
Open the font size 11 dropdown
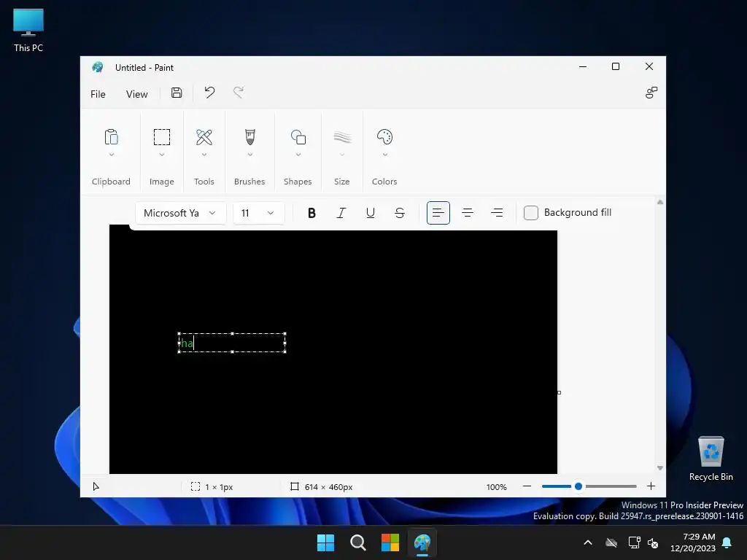click(259, 213)
